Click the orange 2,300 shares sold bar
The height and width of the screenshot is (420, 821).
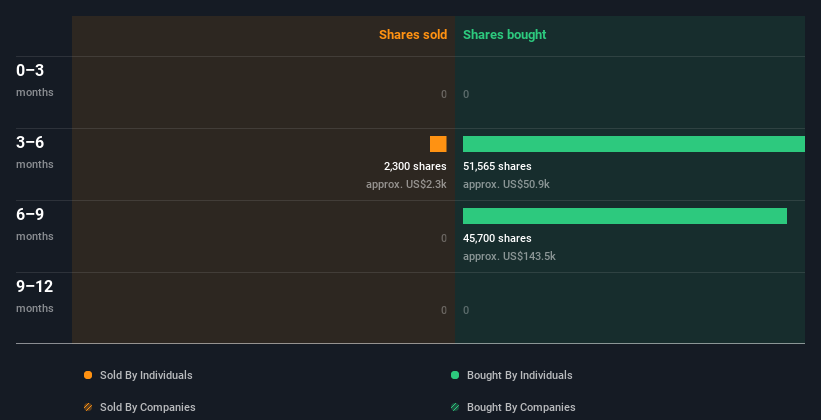(x=438, y=144)
